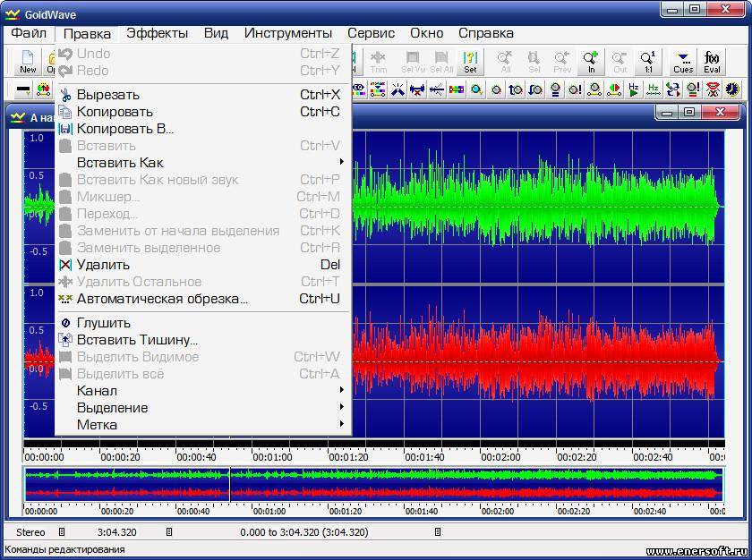Click the New file toolbar button
The width and height of the screenshot is (752, 560).
(28, 62)
